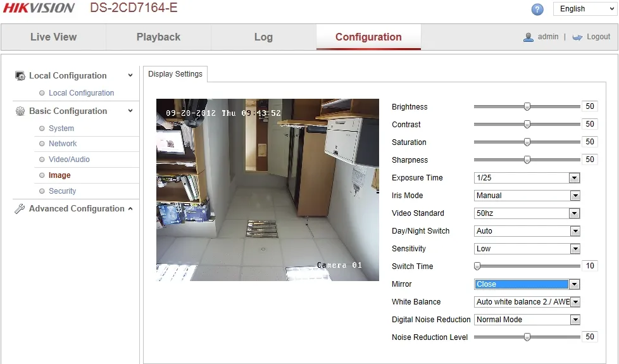
Task: Click the camera preview image
Action: pyautogui.click(x=268, y=190)
